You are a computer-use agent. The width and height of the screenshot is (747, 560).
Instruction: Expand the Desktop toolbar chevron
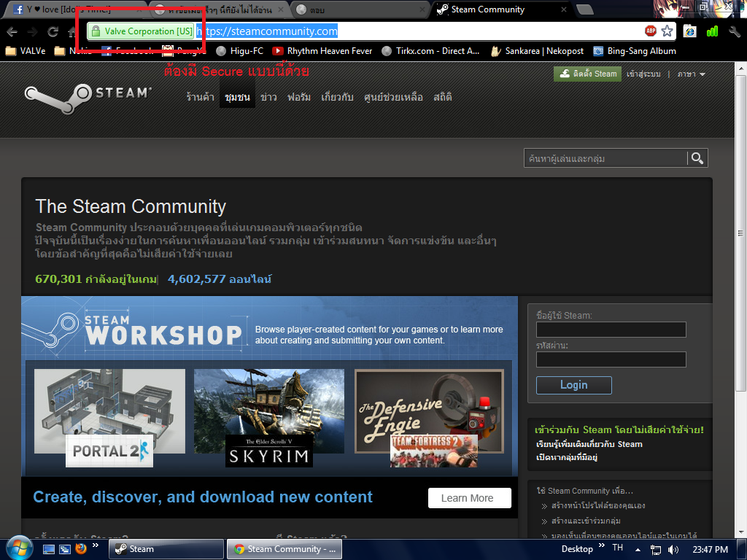[x=602, y=545]
